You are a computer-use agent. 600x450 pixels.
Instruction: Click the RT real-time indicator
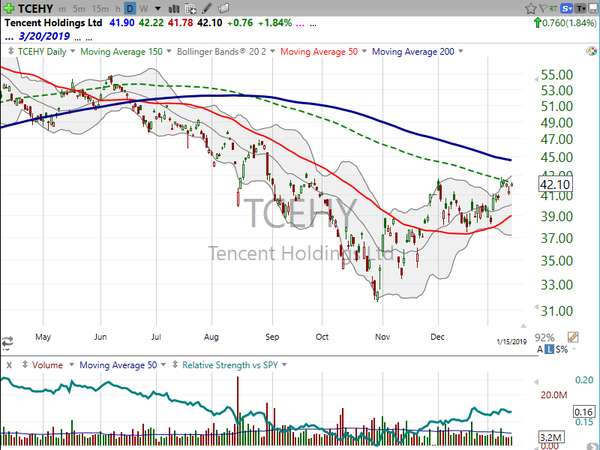553,8
